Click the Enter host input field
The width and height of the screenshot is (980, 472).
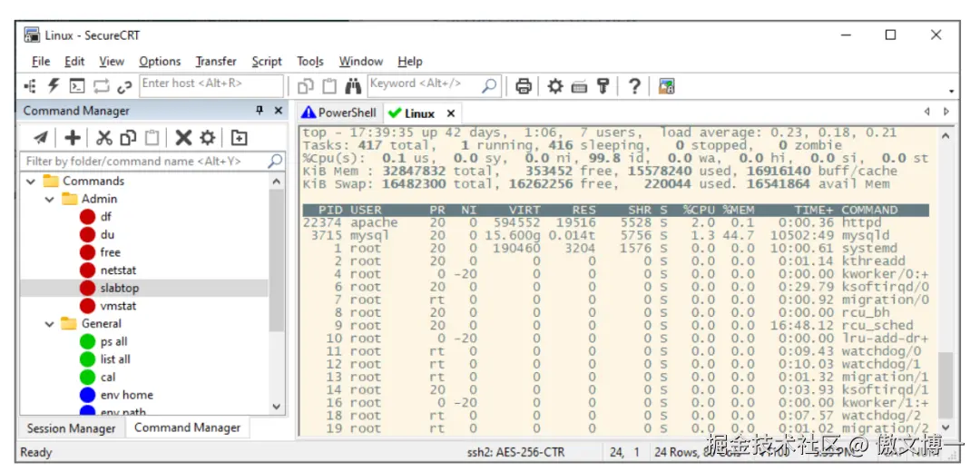pyautogui.click(x=211, y=84)
